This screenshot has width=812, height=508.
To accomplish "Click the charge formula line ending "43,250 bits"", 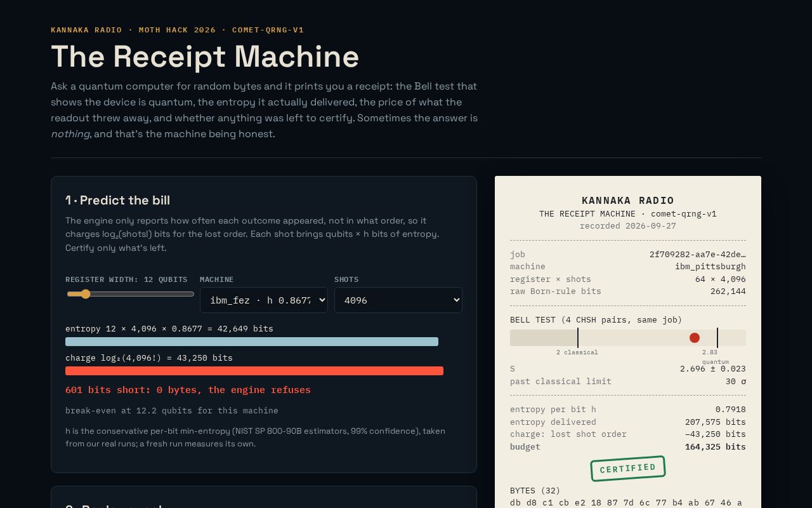I will coord(149,358).
